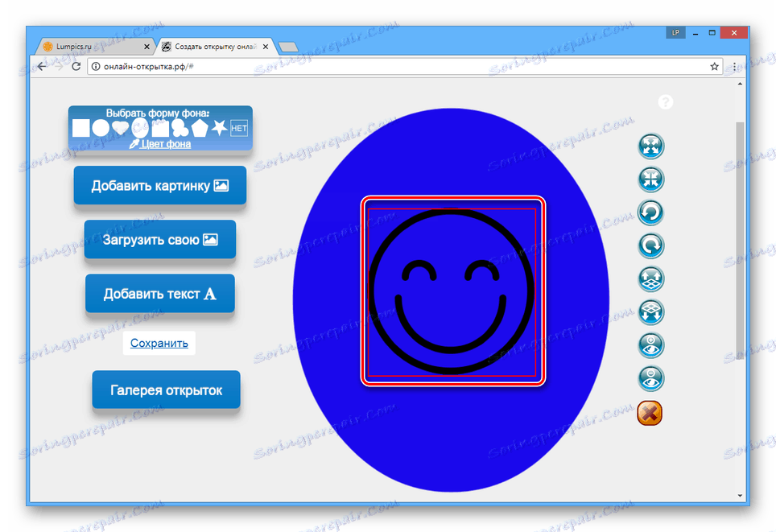The height and width of the screenshot is (532, 776).
Task: Choose the square background shape
Action: 81,128
